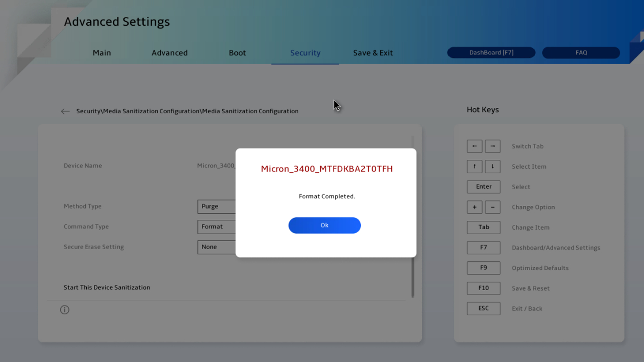The image size is (644, 362).
Task: Open the Method Type dropdown showing Purge
Action: 216,207
